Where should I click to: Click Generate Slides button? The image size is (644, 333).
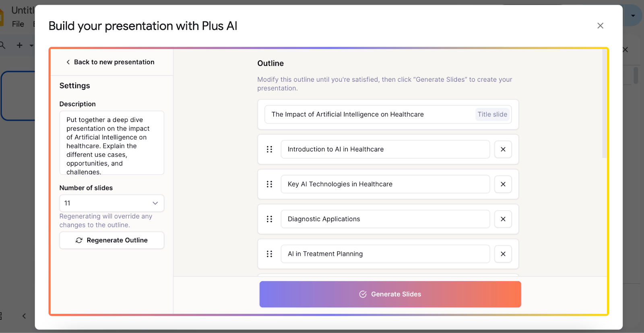pos(390,294)
